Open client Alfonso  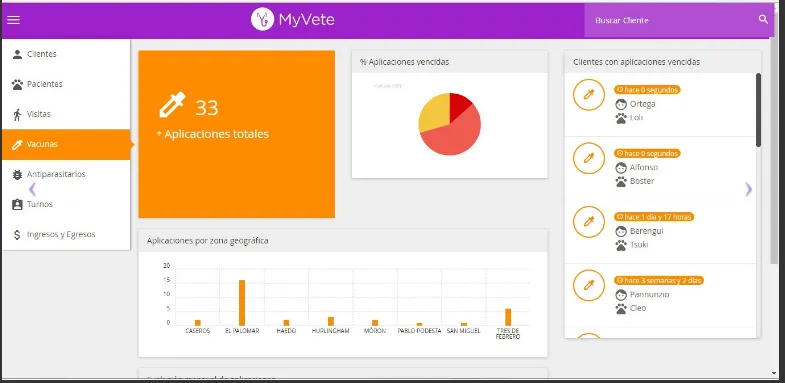pyautogui.click(x=644, y=167)
